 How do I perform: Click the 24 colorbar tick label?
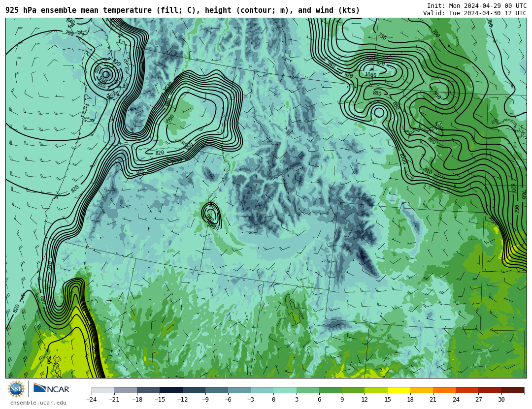(x=456, y=400)
